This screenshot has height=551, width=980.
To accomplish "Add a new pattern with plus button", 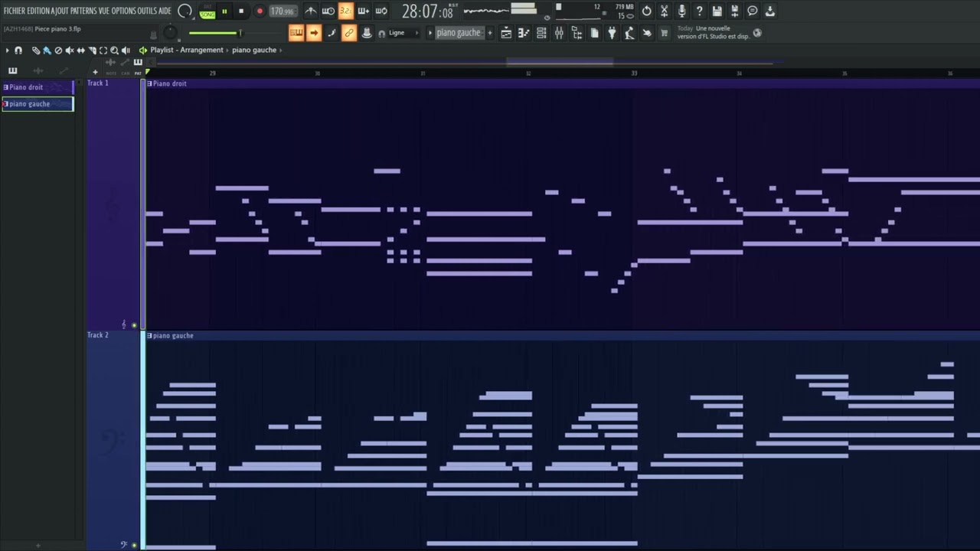I will point(490,33).
